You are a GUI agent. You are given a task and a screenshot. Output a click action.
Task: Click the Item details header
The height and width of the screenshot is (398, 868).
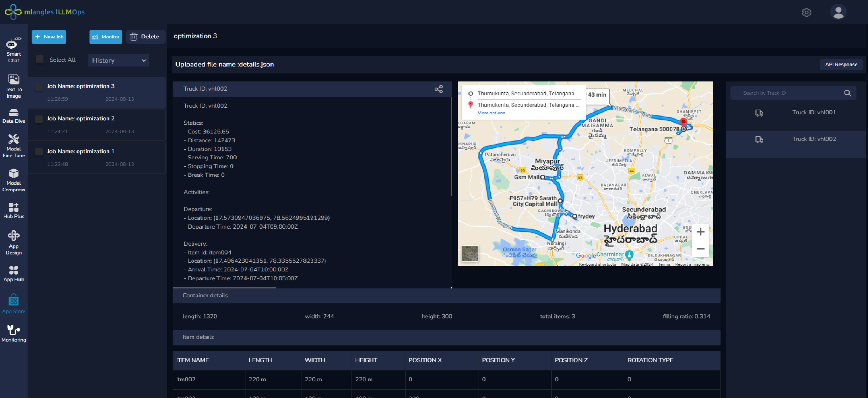pyautogui.click(x=446, y=337)
